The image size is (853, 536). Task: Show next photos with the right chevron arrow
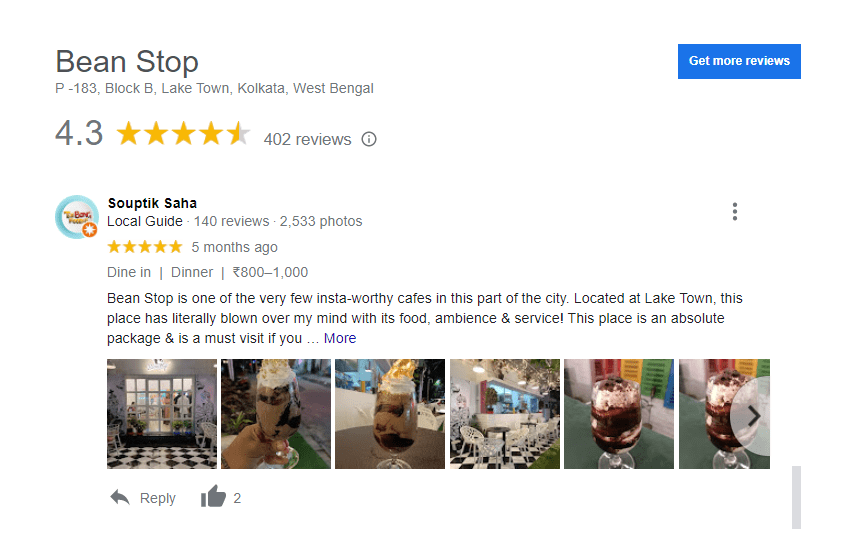[x=753, y=416]
